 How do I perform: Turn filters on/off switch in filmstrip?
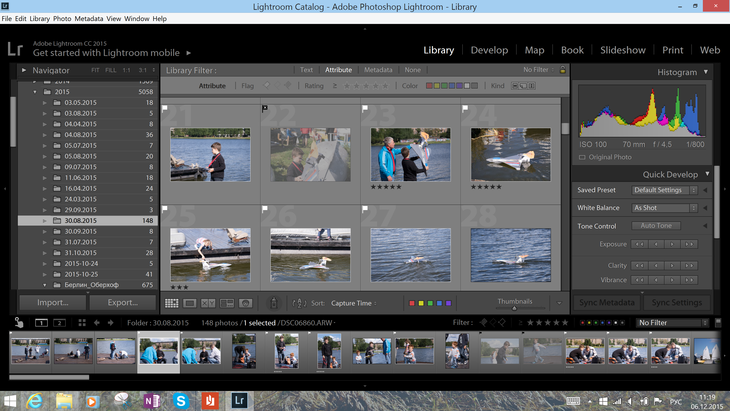pyautogui.click(x=718, y=323)
